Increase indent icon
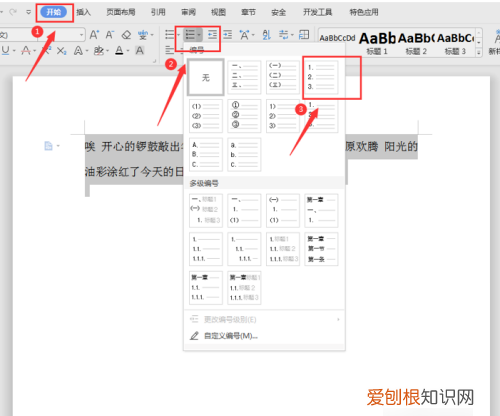The image size is (500, 416). click(228, 34)
